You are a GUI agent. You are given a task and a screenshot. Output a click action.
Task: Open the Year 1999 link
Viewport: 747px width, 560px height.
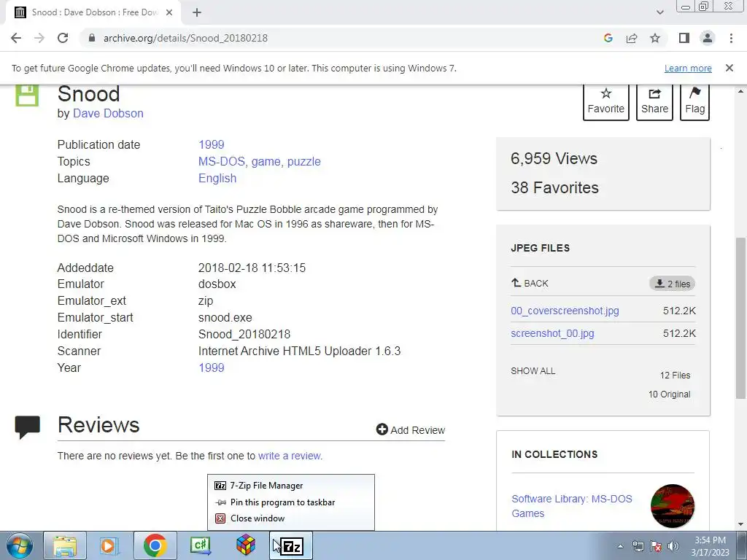click(x=212, y=367)
